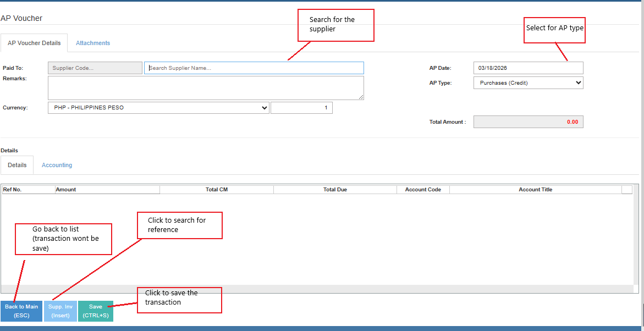Image resolution: width=644 pixels, height=331 pixels.
Task: Expand the AP Type dropdown
Action: coord(528,83)
